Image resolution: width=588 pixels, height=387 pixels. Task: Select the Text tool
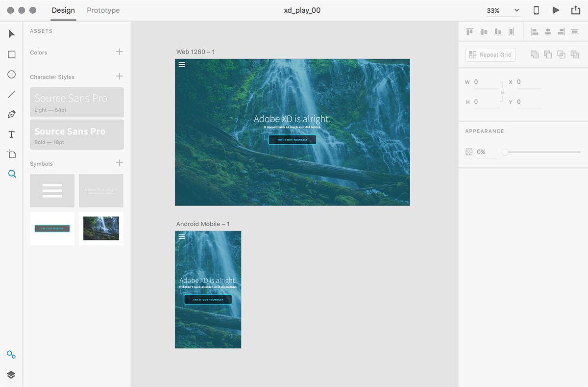point(12,134)
